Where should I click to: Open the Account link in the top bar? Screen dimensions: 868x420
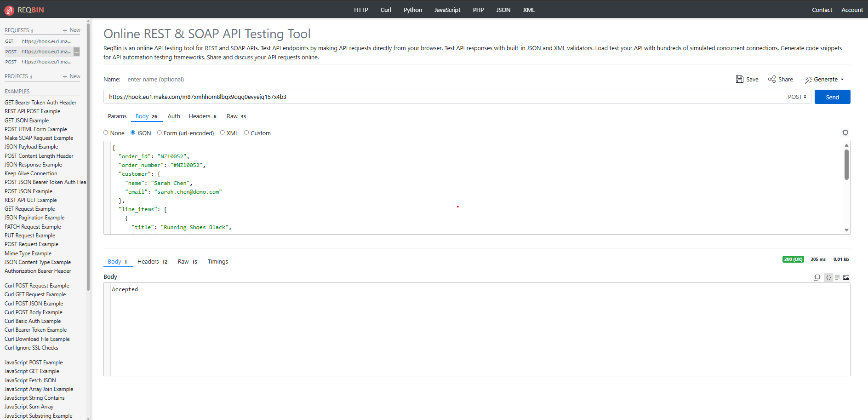click(852, 10)
